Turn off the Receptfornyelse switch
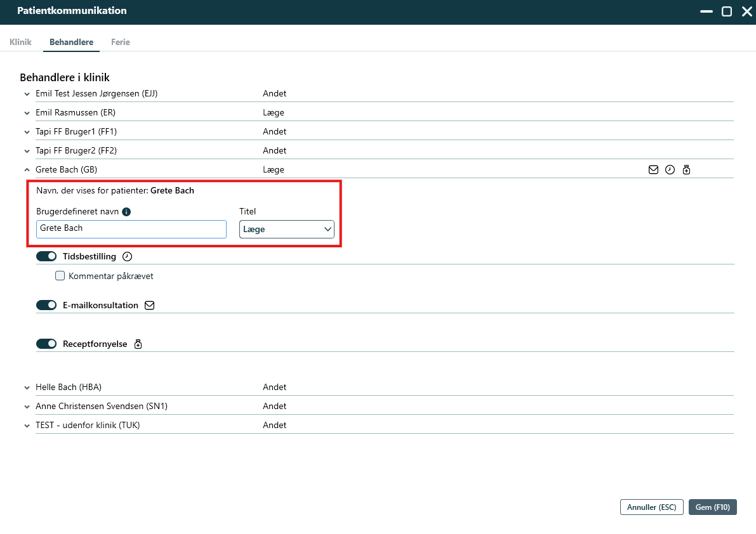 point(46,344)
